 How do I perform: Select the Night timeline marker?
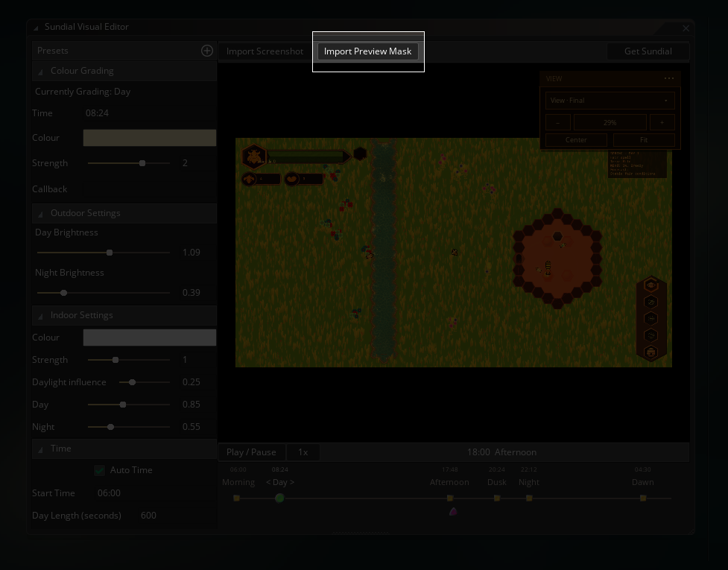click(529, 498)
